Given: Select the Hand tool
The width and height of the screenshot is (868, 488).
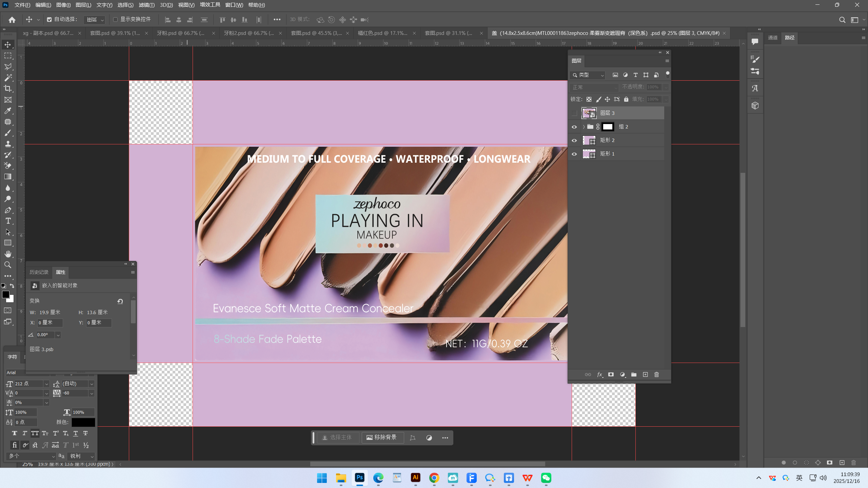Looking at the screenshot, I should [x=8, y=254].
